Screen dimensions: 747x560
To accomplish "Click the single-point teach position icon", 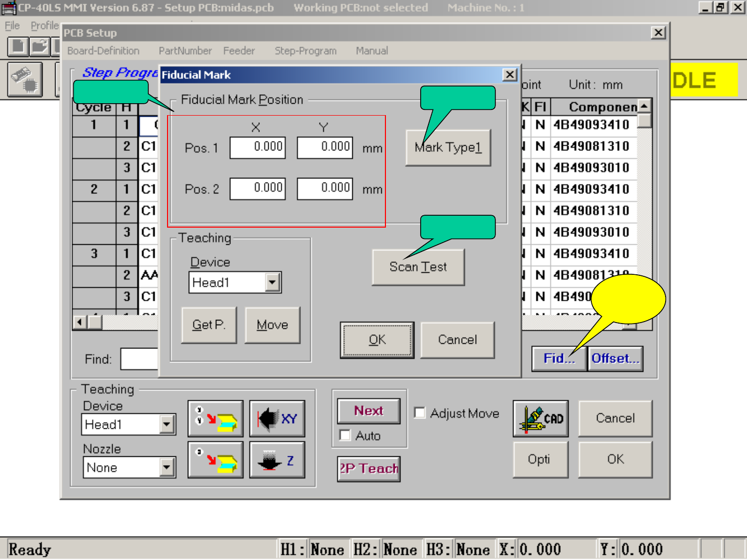I will [215, 460].
